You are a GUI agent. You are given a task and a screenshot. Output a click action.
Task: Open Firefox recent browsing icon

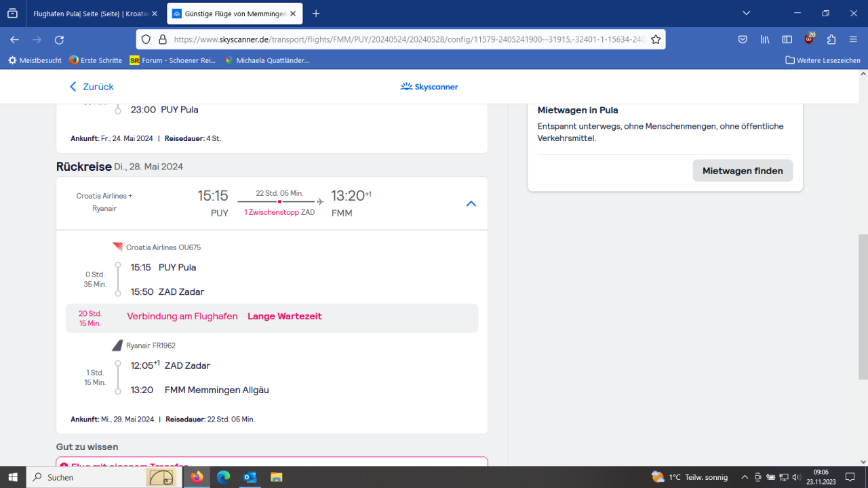(12, 13)
